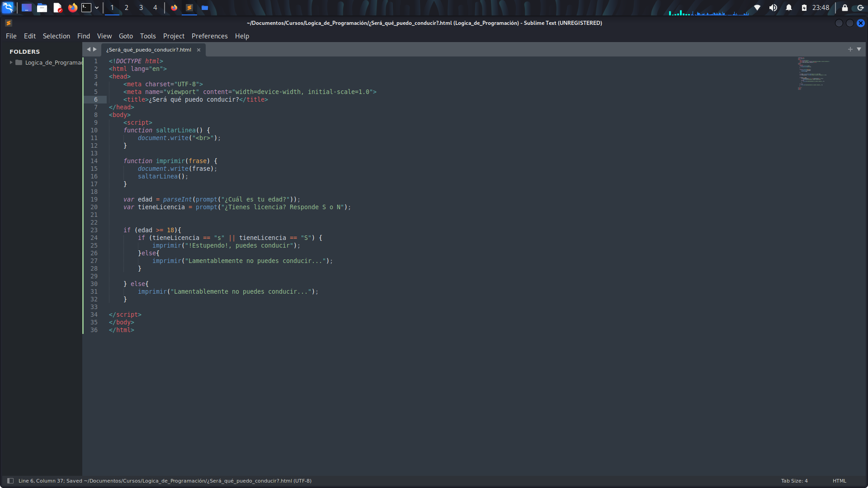Open the terminal emulator launcher
868x488 pixels.
pyautogui.click(x=86, y=8)
